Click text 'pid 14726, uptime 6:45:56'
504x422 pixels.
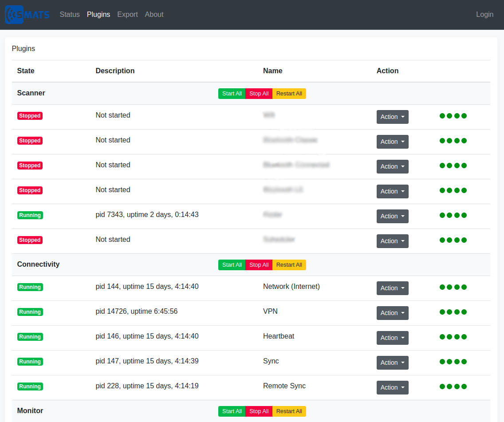(x=136, y=311)
